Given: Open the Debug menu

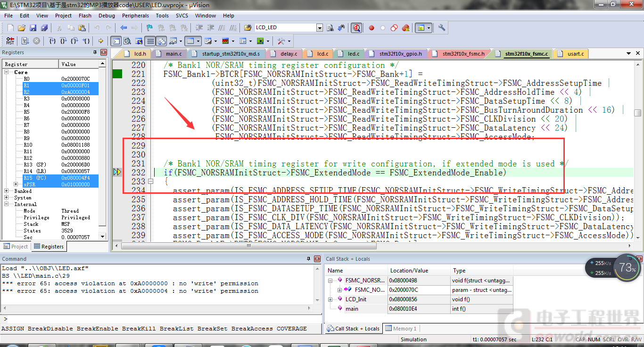Looking at the screenshot, I should point(107,16).
